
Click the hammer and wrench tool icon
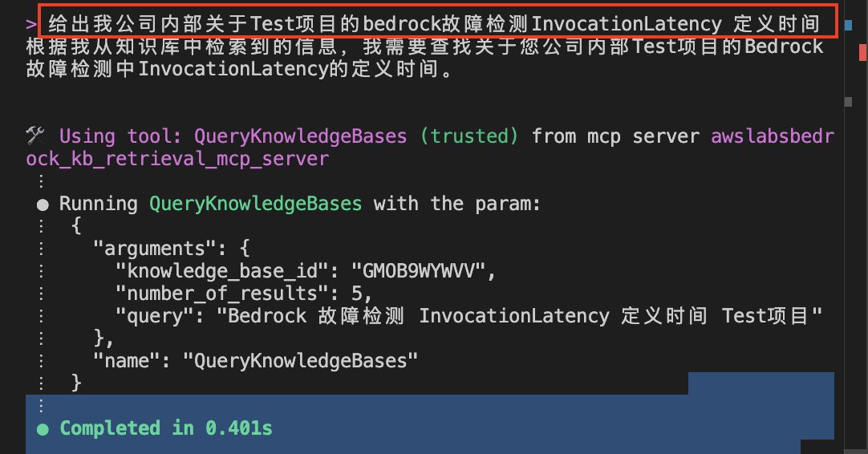tap(34, 136)
